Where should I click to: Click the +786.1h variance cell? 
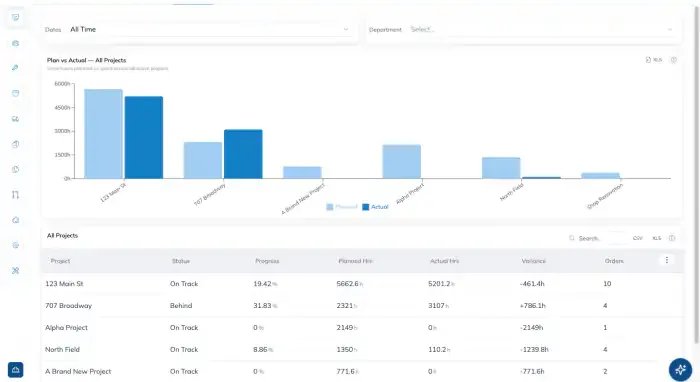point(533,306)
